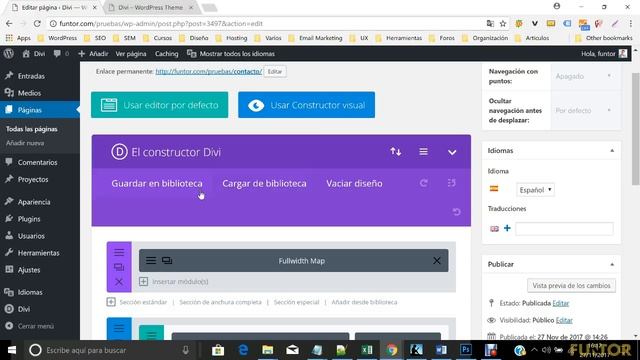Open purple section settings icon
The width and height of the screenshot is (640, 360).
tap(119, 252)
